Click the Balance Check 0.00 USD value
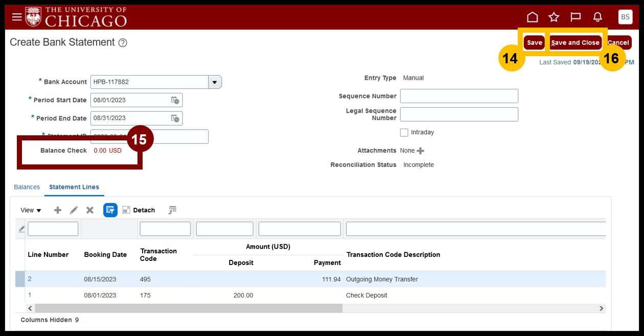This screenshot has width=644, height=336. point(108,151)
